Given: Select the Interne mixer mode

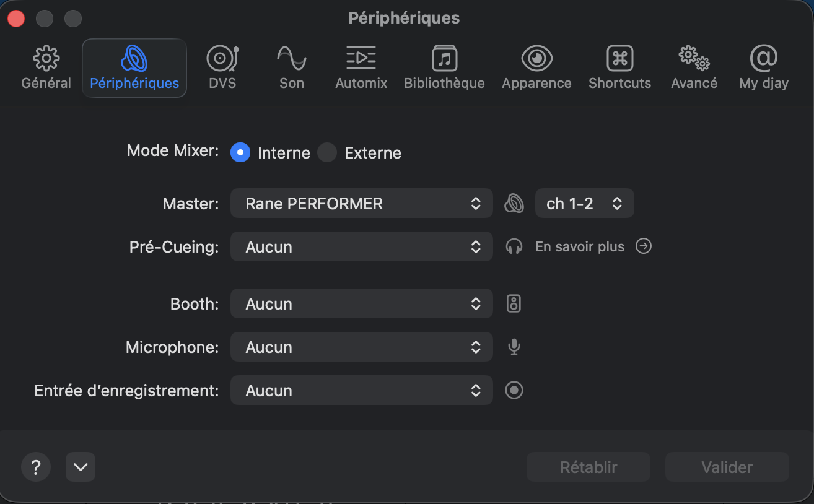Looking at the screenshot, I should tap(240, 153).
